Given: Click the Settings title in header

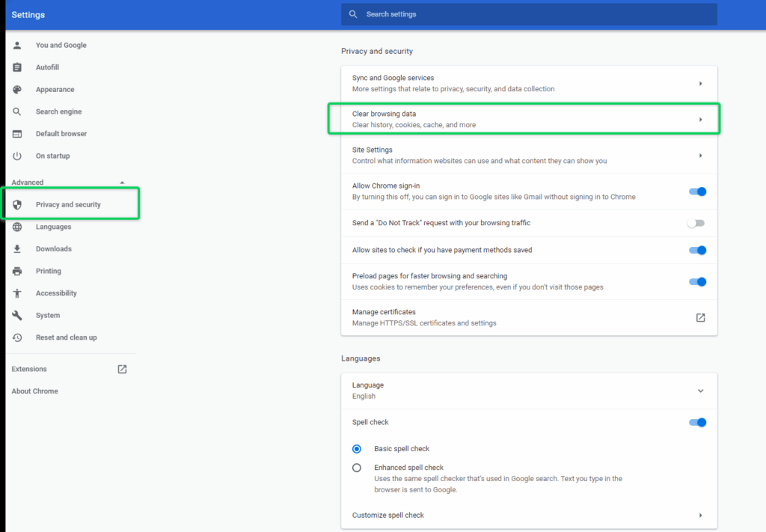Looking at the screenshot, I should (28, 15).
